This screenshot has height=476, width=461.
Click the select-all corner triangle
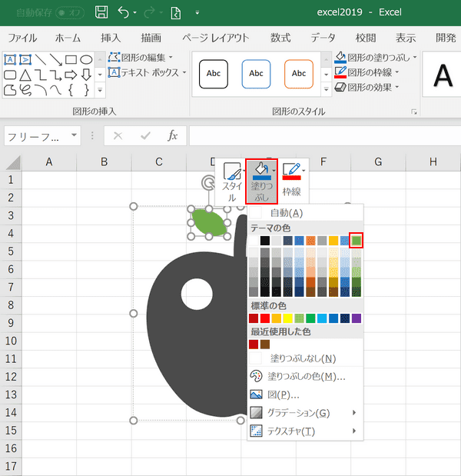[13, 162]
